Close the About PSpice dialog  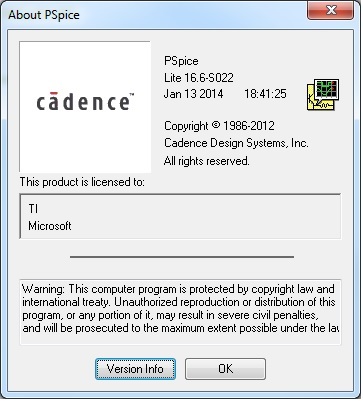click(x=331, y=10)
